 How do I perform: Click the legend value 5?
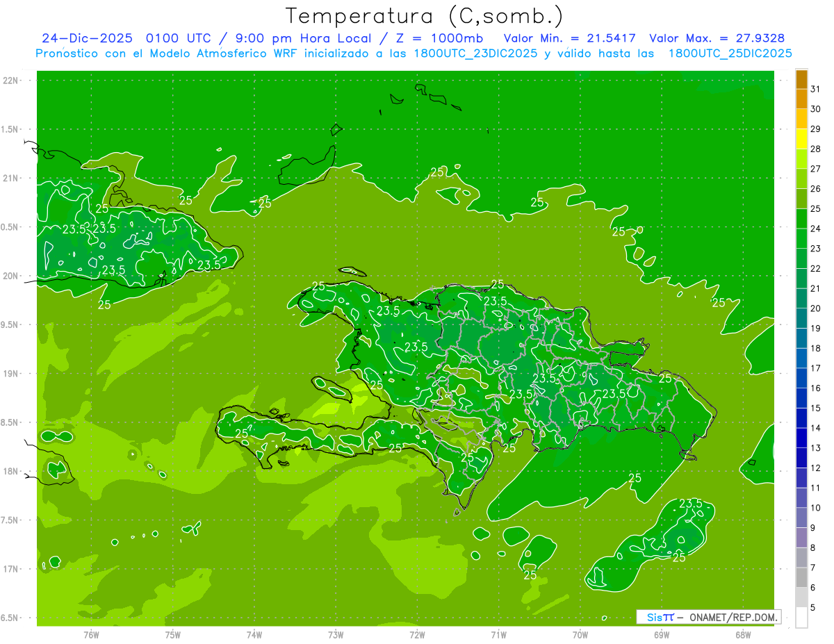pos(813,608)
